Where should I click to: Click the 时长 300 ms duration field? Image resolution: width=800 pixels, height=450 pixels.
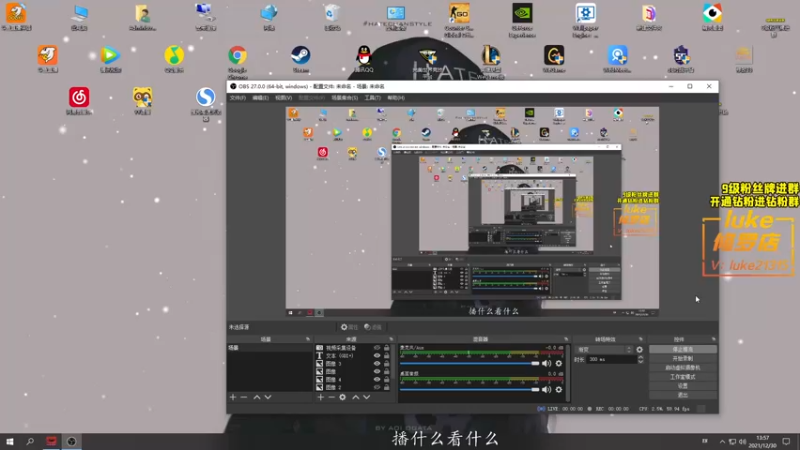(x=611, y=360)
